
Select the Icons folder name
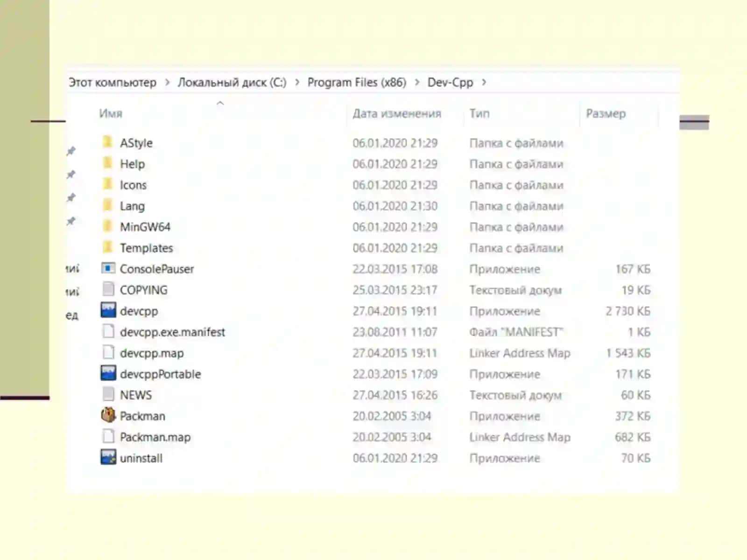click(x=133, y=185)
